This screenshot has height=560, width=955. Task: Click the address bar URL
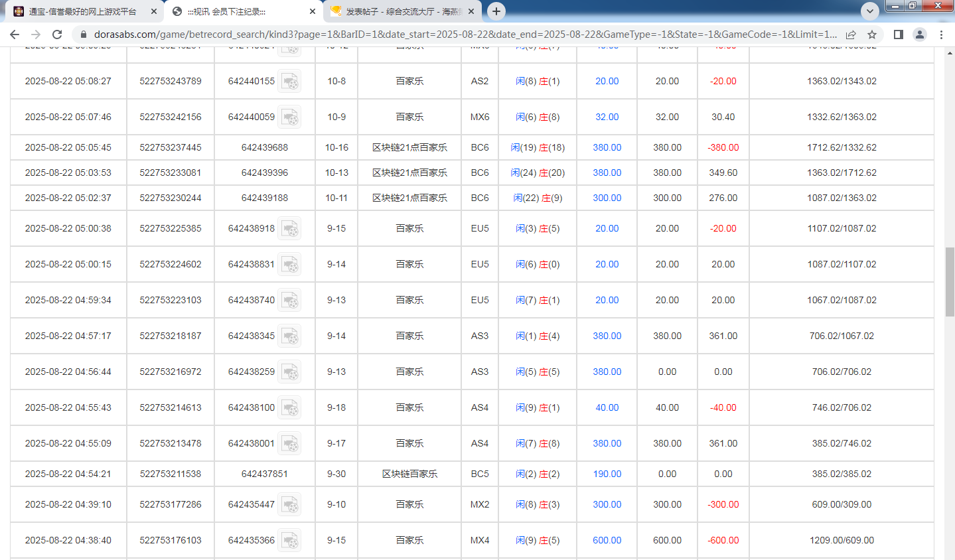[x=398, y=34]
